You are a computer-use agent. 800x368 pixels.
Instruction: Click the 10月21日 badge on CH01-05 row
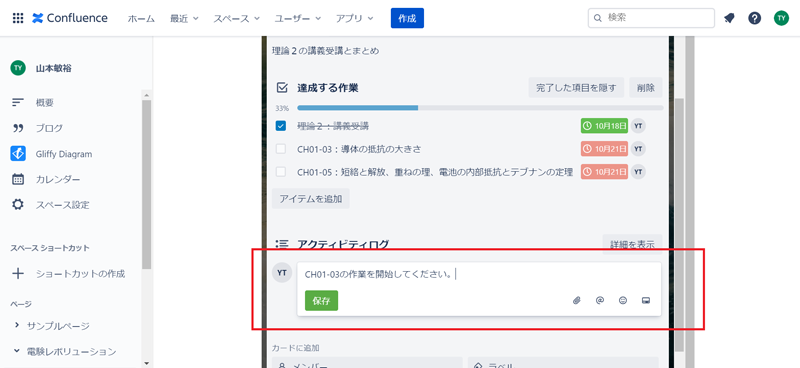604,172
